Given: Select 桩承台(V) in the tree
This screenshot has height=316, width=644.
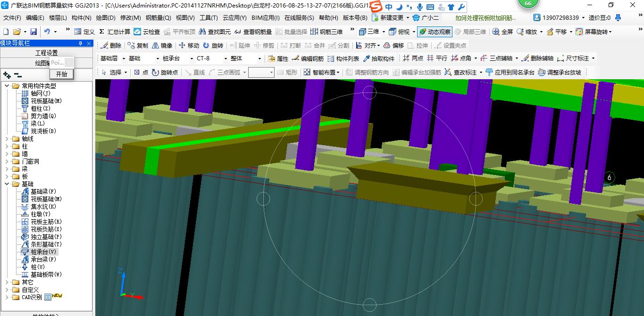Looking at the screenshot, I should [x=44, y=252].
